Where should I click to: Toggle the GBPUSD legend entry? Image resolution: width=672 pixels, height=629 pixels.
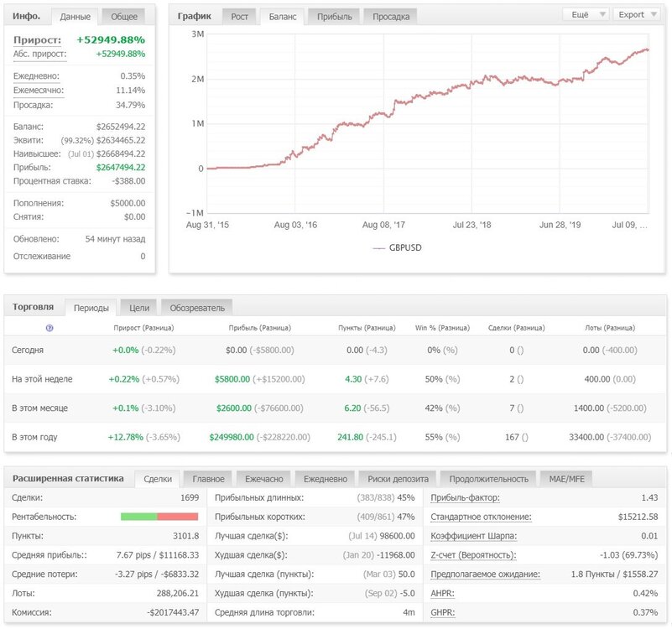click(398, 247)
